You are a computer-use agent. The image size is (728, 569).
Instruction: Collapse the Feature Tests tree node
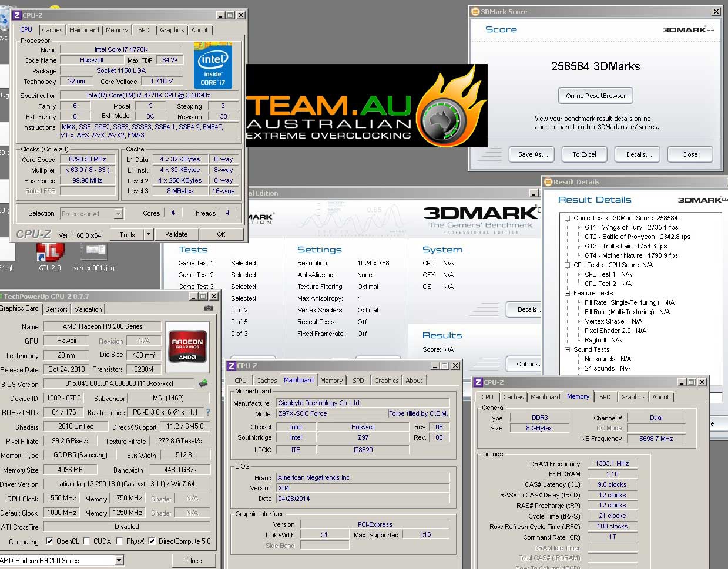(568, 293)
